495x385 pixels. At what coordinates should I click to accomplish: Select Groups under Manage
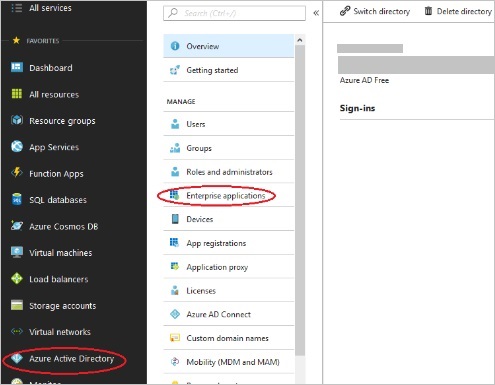click(229, 148)
